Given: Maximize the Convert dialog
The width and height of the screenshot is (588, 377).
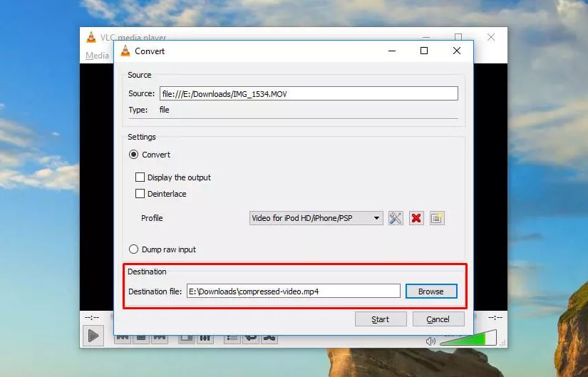Looking at the screenshot, I should 424,51.
